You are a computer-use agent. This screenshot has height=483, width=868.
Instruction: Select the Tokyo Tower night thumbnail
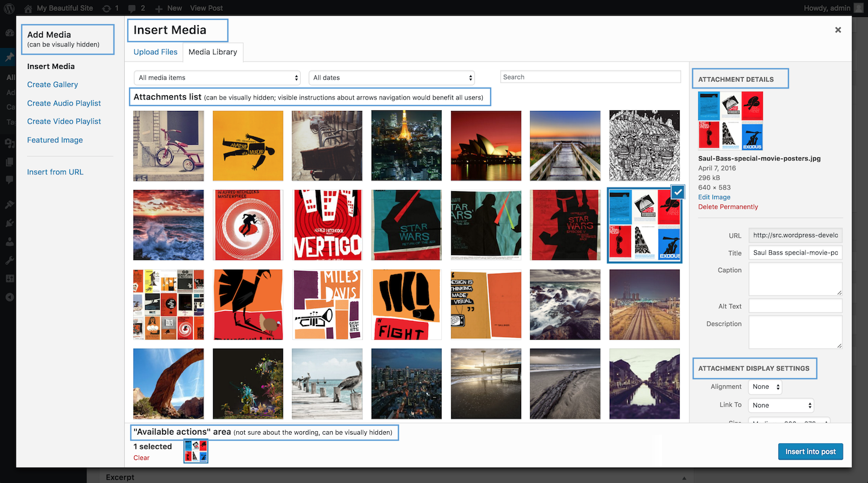pos(406,146)
